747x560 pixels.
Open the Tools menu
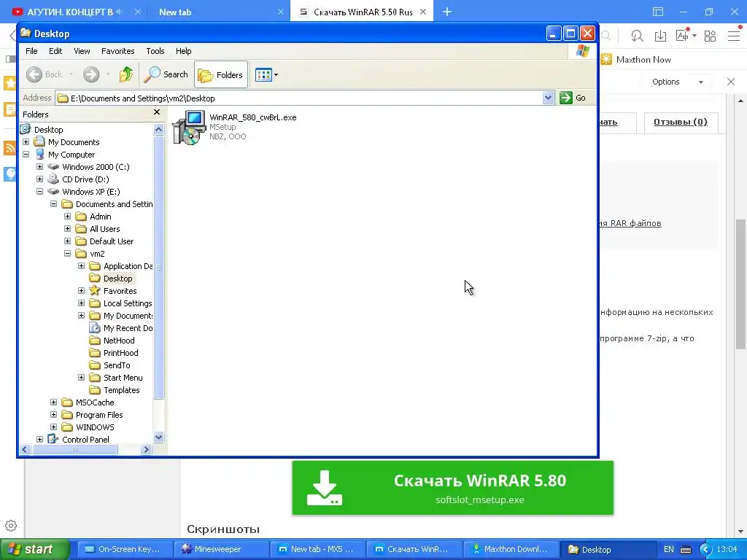(x=155, y=51)
